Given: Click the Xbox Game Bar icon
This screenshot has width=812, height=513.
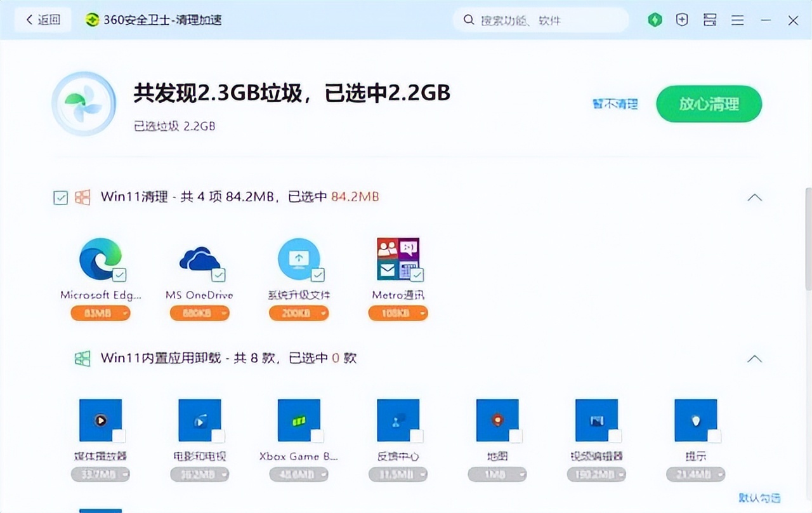Looking at the screenshot, I should (299, 419).
